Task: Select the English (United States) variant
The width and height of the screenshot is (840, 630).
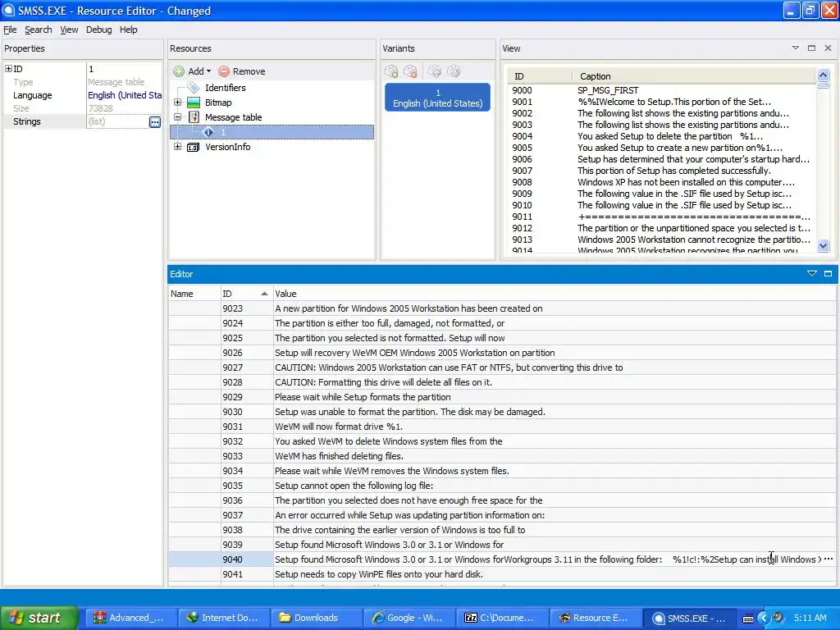Action: (x=437, y=98)
